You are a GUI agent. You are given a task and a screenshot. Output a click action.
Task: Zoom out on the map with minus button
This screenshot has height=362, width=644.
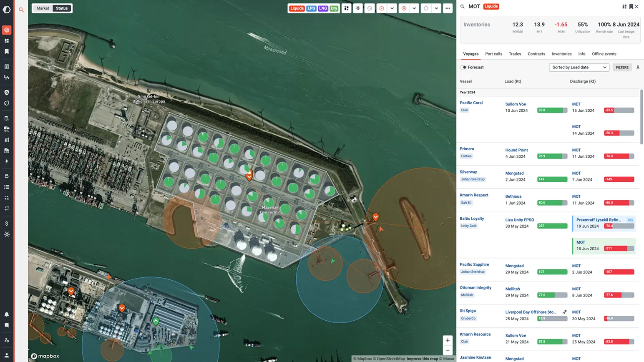[448, 350]
